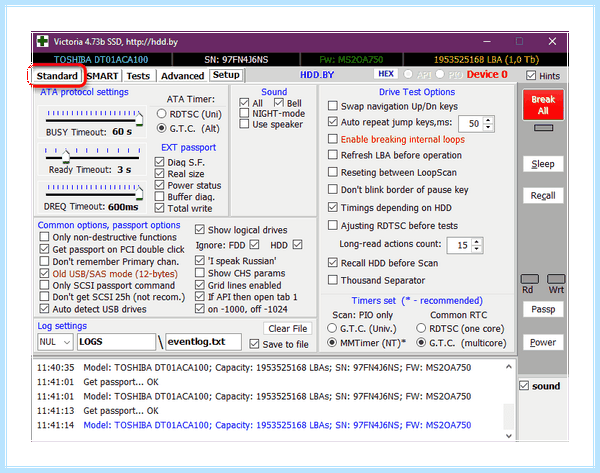This screenshot has height=473, width=600.
Task: Enable NIGHT-mode checkbox
Action: pyautogui.click(x=244, y=113)
